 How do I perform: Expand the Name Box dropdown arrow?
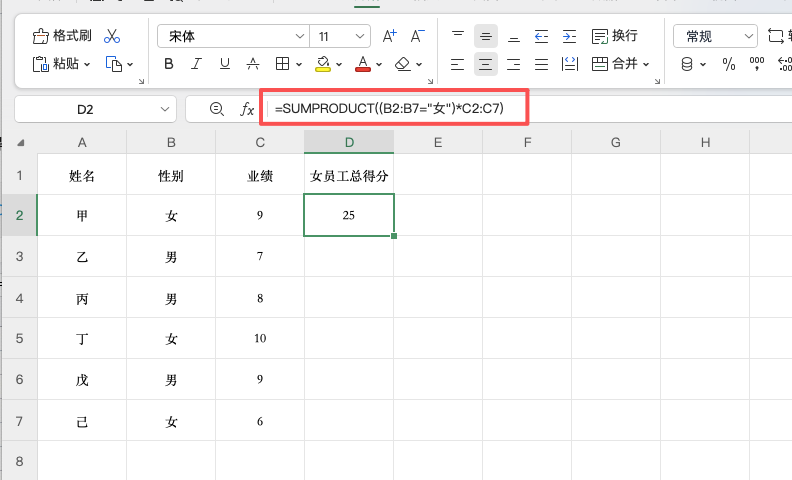(165, 109)
